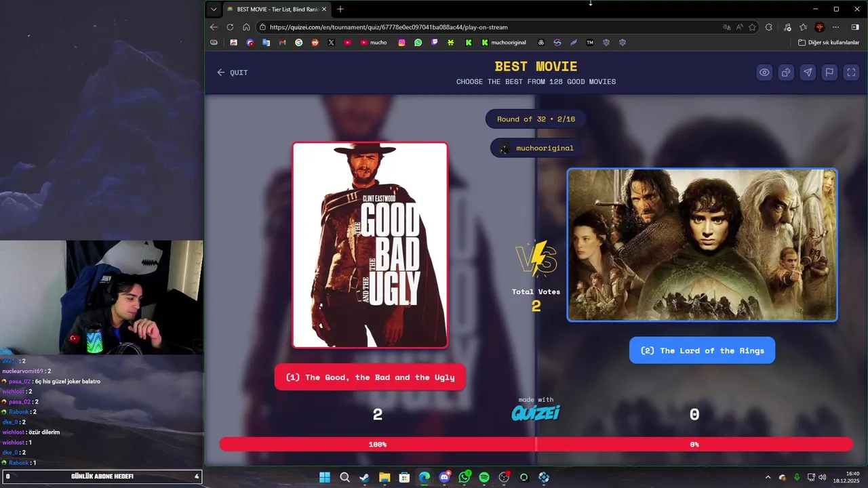This screenshot has height=488, width=868.
Task: Open Microsoft Store from the taskbar
Action: [x=404, y=477]
